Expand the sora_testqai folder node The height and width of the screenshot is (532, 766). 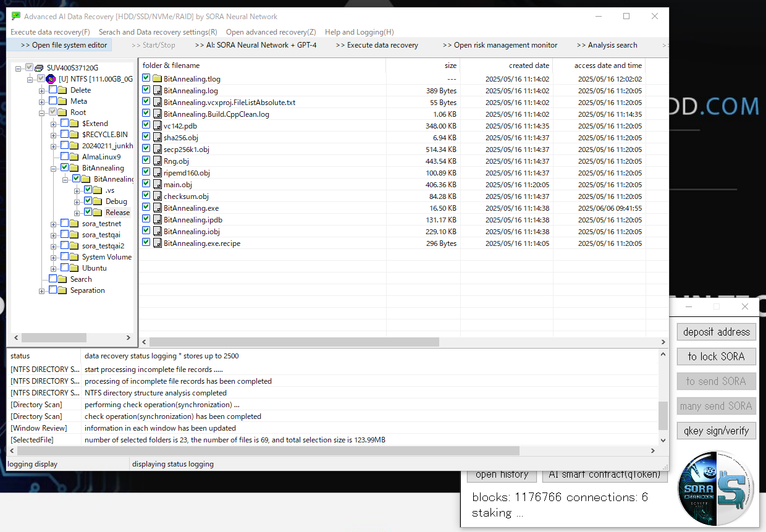coord(54,235)
